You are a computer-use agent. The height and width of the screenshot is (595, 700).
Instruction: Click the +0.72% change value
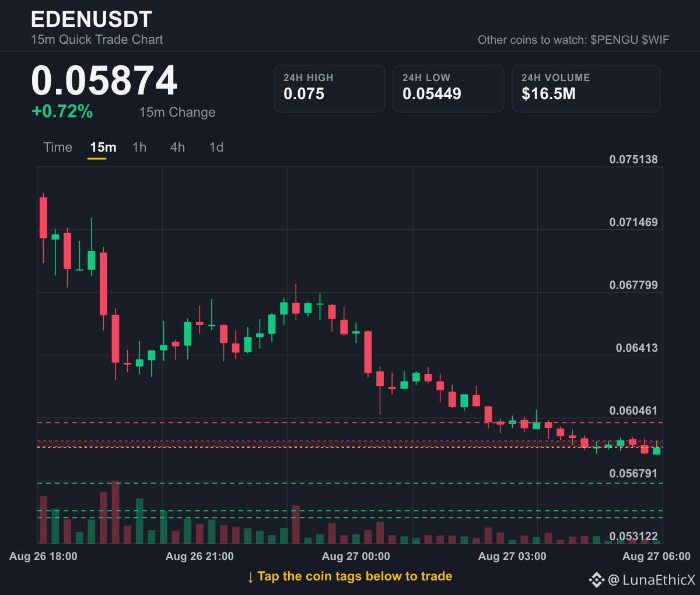(62, 111)
